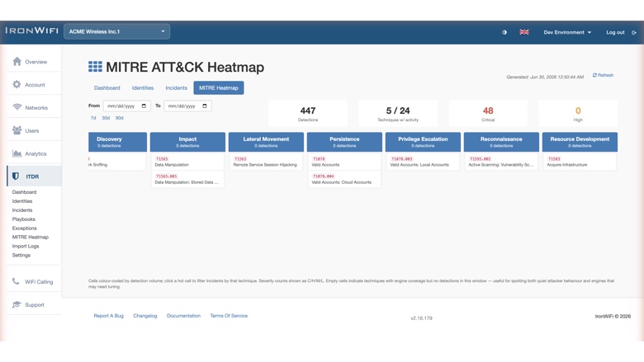The width and height of the screenshot is (644, 362).
Task: Open WiFi Calling phone icon
Action: pyautogui.click(x=16, y=282)
